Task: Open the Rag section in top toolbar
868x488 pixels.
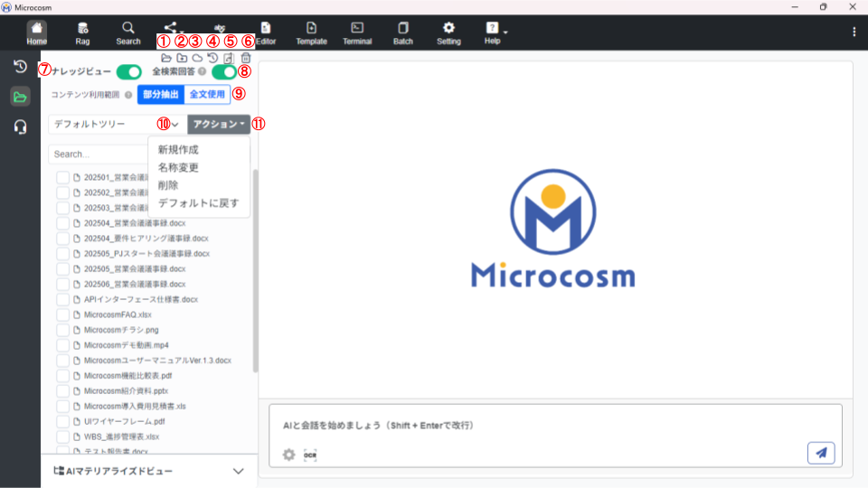Action: [83, 33]
